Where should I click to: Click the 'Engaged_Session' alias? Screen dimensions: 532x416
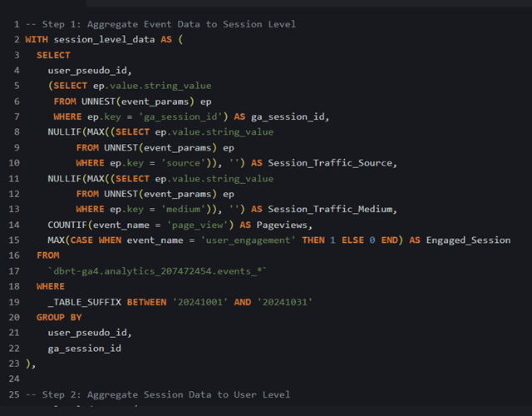pyautogui.click(x=468, y=240)
